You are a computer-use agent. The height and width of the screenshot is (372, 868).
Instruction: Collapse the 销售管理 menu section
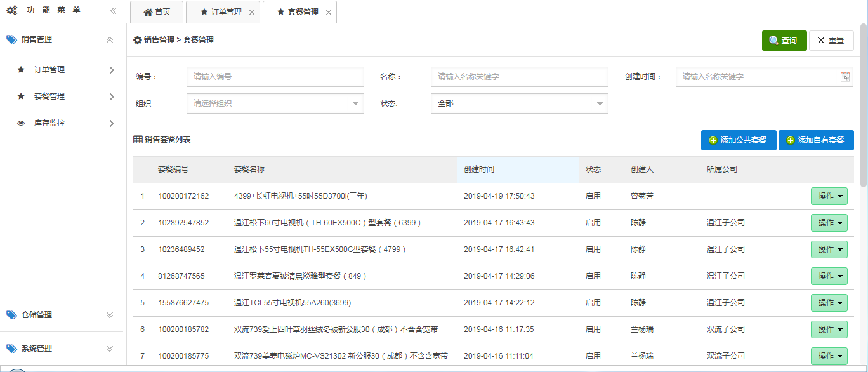[110, 39]
